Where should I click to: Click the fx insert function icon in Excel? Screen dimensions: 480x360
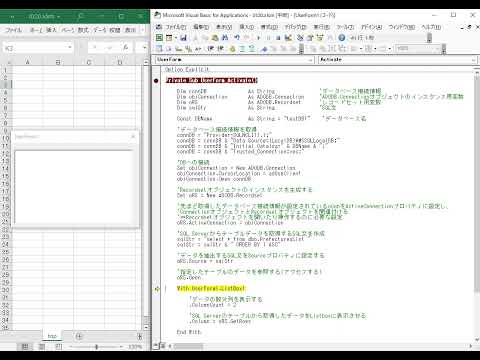pos(126,48)
